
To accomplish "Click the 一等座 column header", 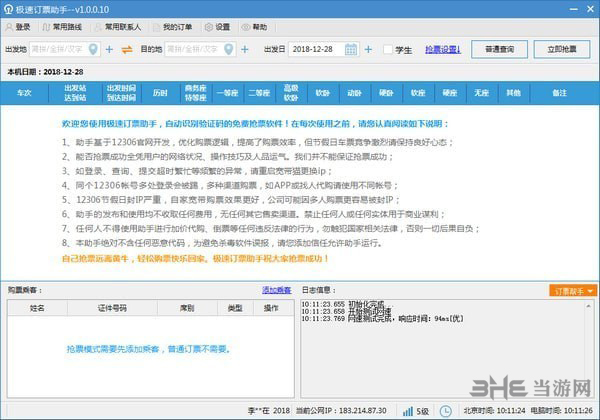I will tap(227, 93).
